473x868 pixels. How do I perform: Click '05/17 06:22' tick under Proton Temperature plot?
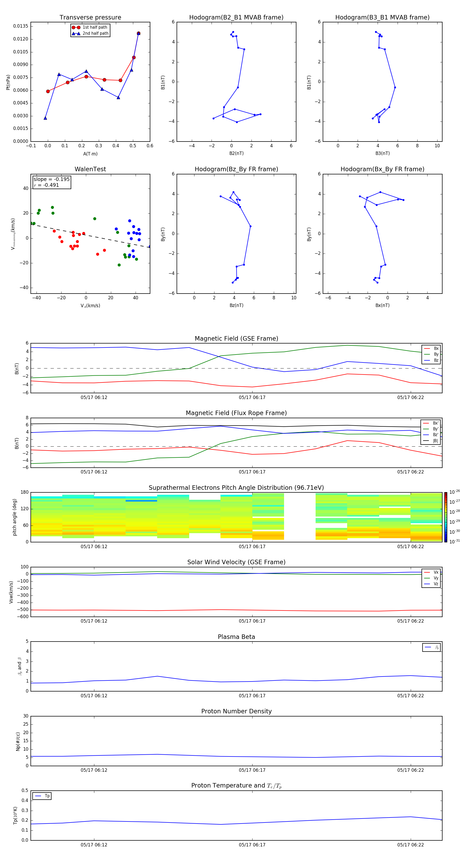pos(410,845)
